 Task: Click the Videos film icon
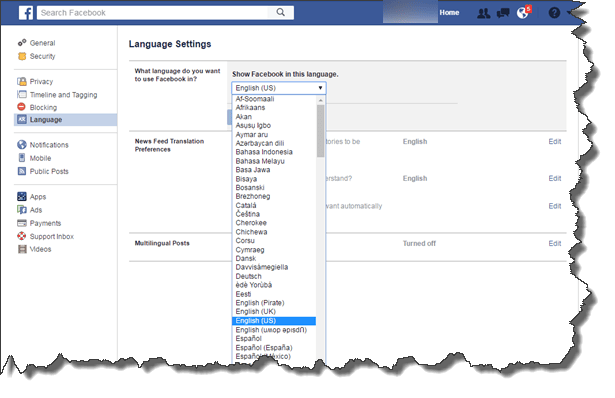(22, 249)
